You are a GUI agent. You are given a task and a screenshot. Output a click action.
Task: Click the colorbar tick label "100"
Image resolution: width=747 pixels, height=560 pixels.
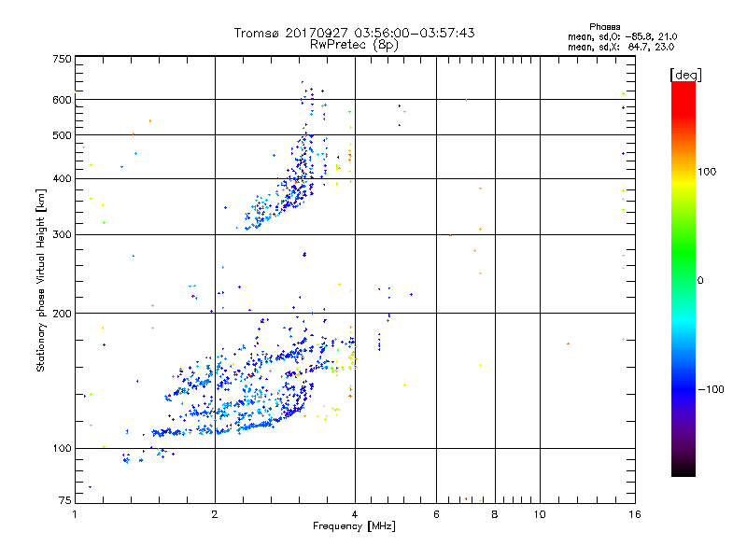[707, 172]
